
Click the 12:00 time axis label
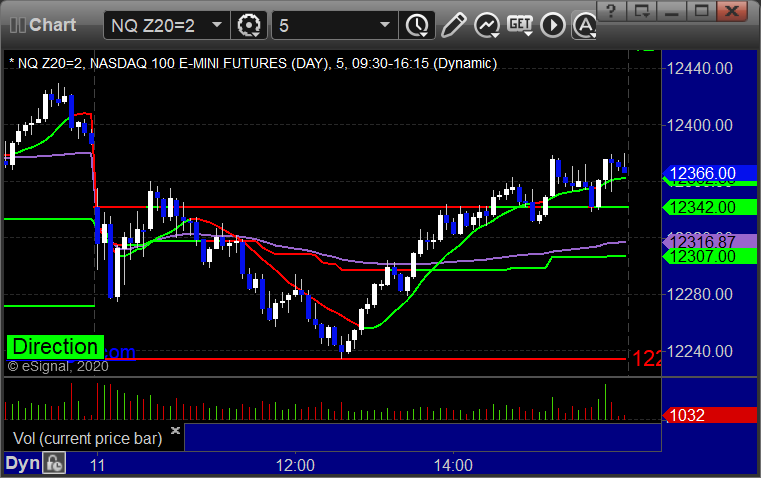[295, 465]
